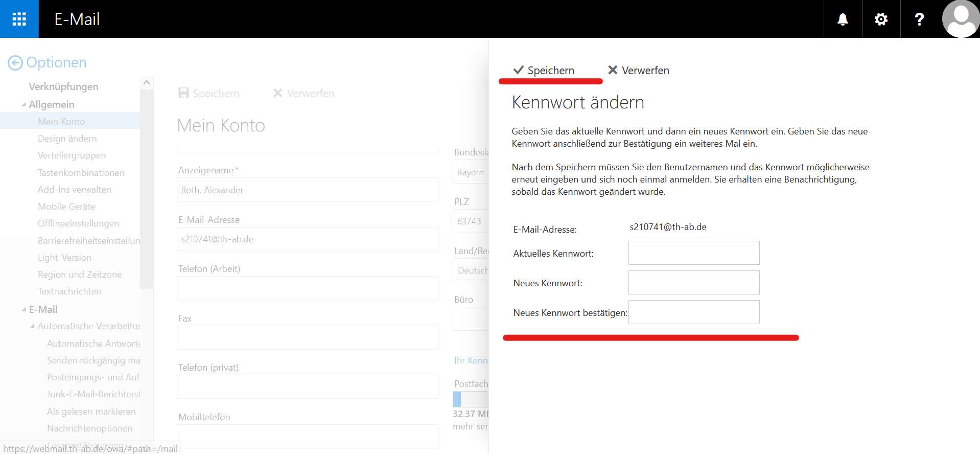The height and width of the screenshot is (454, 980).
Task: Click the Anzeigename field with Roth, Alexander
Action: click(308, 190)
